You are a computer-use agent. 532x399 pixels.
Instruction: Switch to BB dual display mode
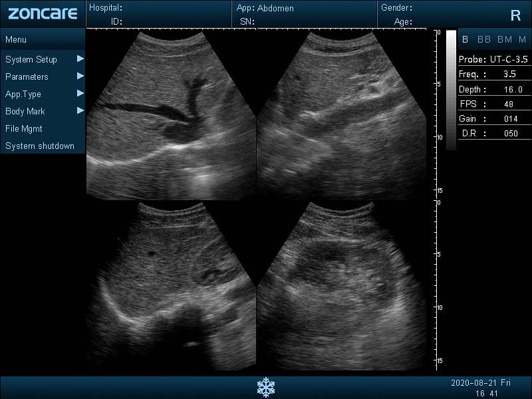[x=484, y=39]
